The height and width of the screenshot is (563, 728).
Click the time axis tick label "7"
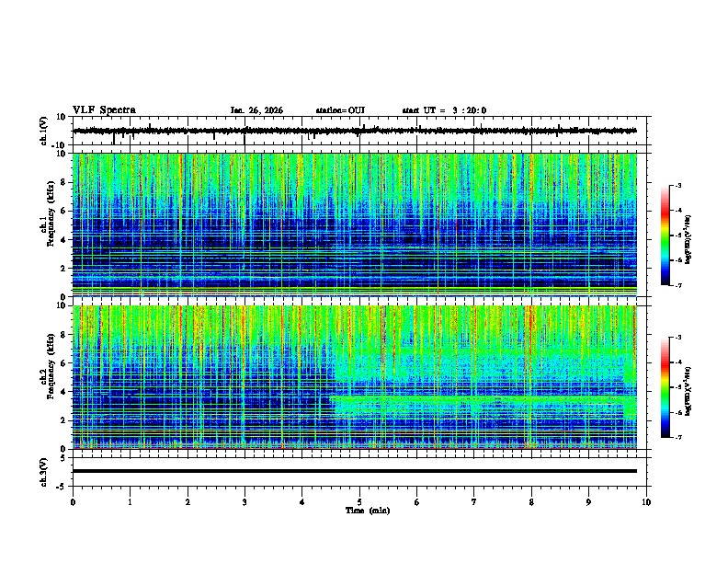click(x=474, y=502)
